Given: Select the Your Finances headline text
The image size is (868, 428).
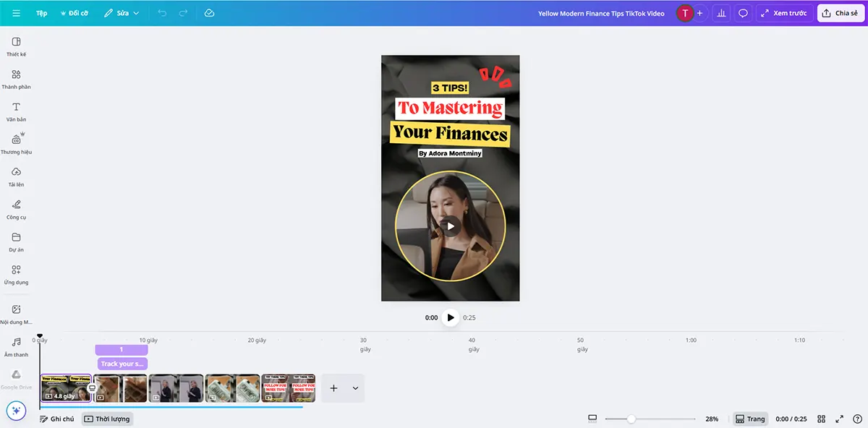Looking at the screenshot, I should pos(450,133).
